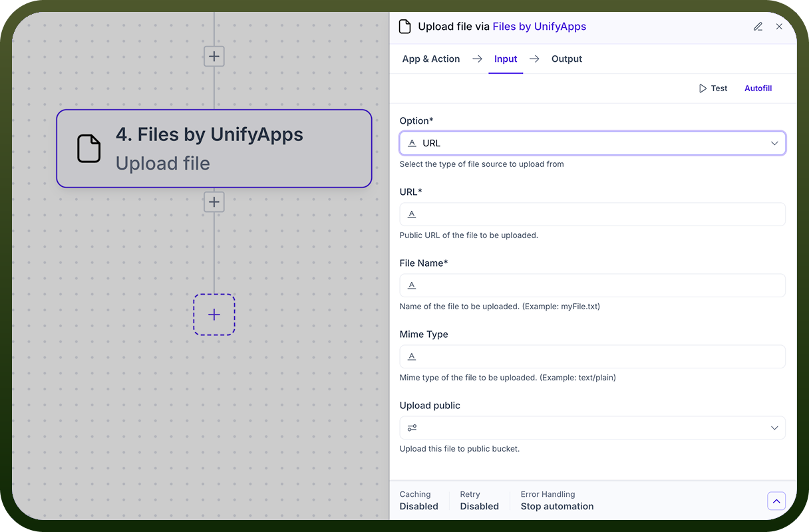
Task: Select the Input tab
Action: pos(506,59)
